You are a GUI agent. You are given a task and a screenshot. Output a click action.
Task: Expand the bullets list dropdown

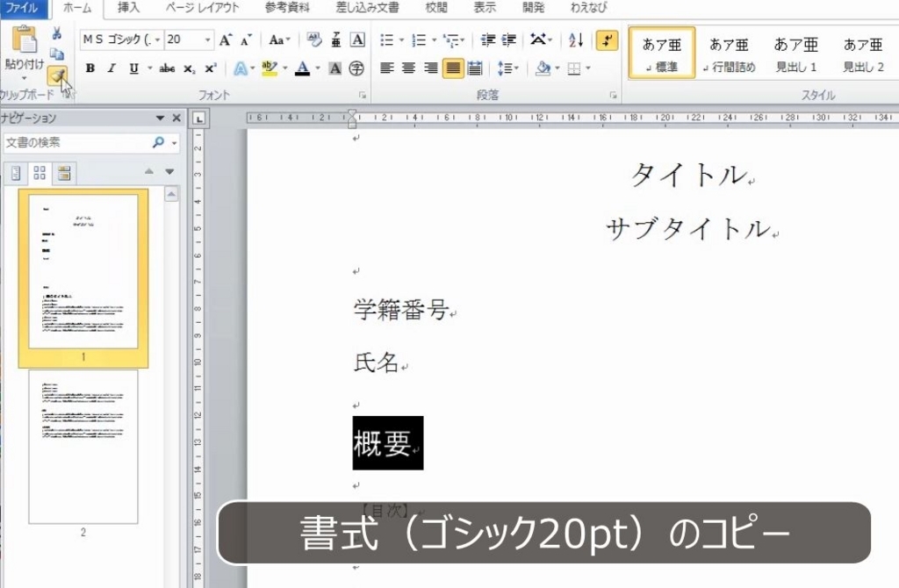pyautogui.click(x=401, y=40)
